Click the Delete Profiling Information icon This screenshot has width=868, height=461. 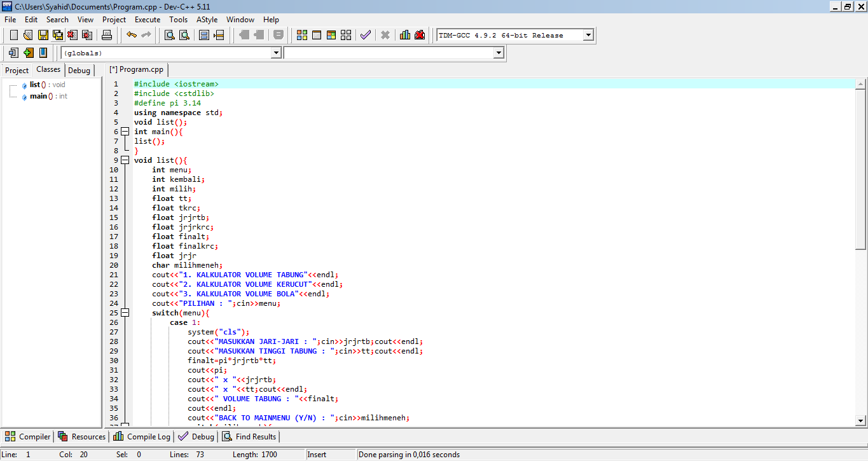(420, 35)
